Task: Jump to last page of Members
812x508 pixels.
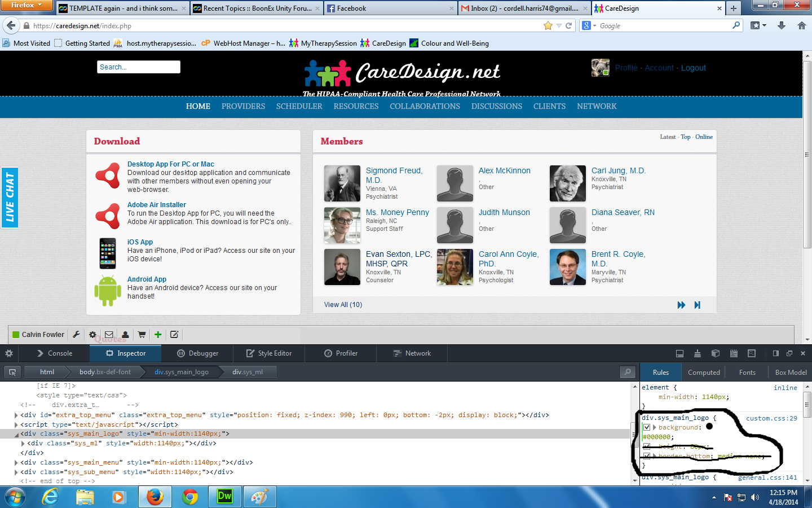Action: click(x=698, y=305)
